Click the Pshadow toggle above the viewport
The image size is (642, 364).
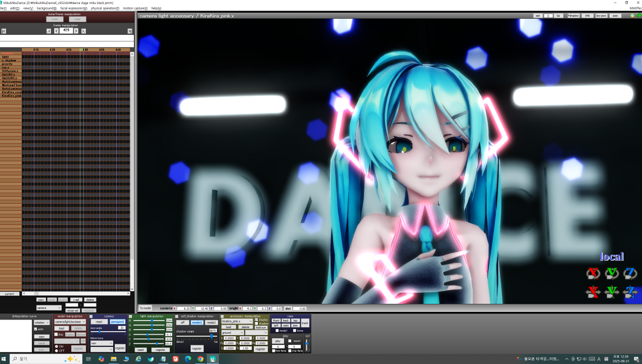click(x=573, y=16)
